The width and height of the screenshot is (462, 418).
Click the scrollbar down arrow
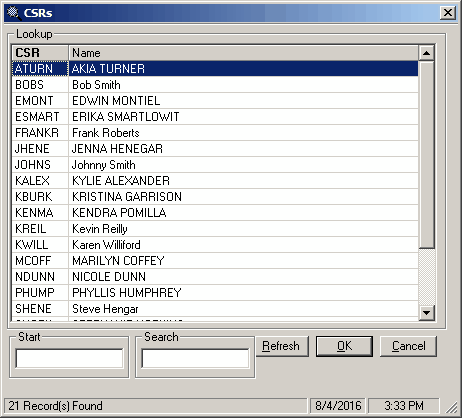pos(426,313)
